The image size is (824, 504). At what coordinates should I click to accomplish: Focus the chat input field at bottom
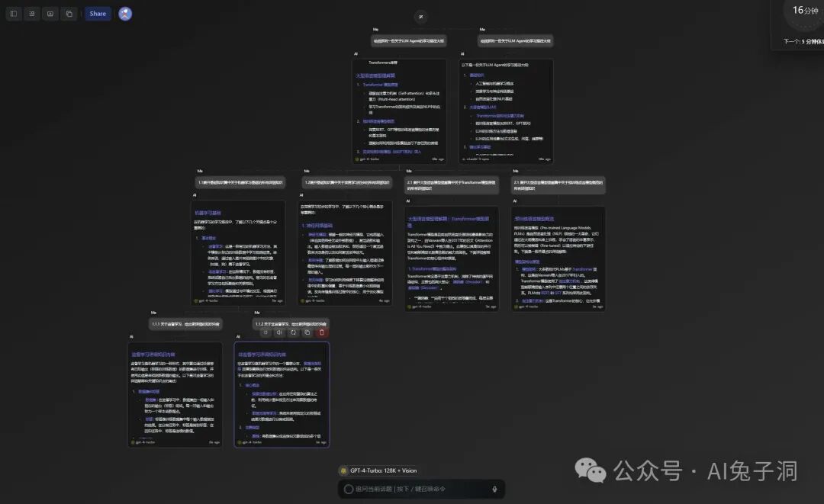tap(421, 489)
